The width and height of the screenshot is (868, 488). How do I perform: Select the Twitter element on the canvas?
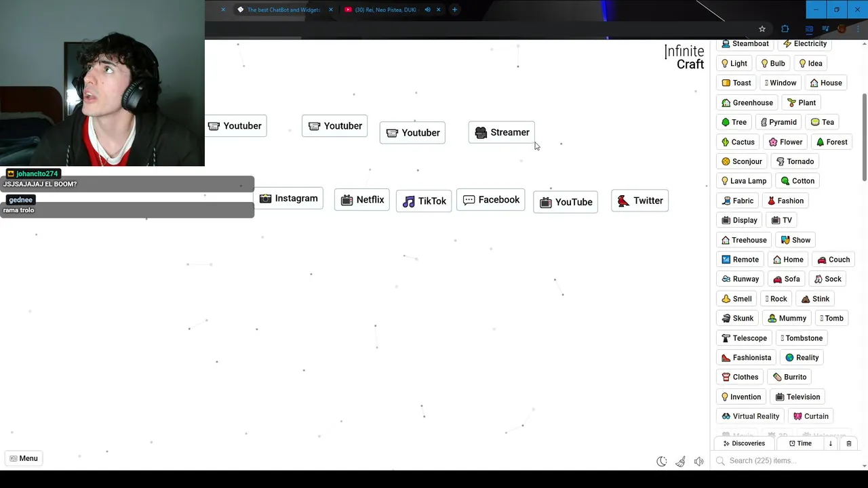pyautogui.click(x=640, y=201)
